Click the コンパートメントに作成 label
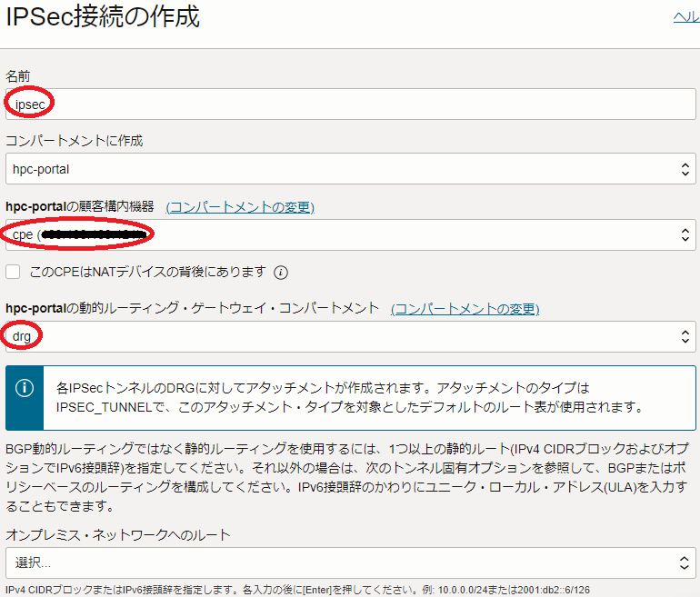The width and height of the screenshot is (700, 597). point(75,141)
